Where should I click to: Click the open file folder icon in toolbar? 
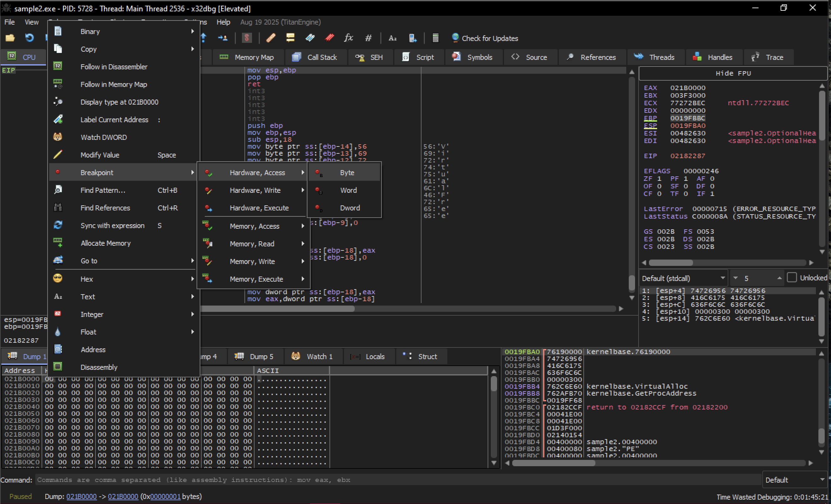click(x=10, y=38)
